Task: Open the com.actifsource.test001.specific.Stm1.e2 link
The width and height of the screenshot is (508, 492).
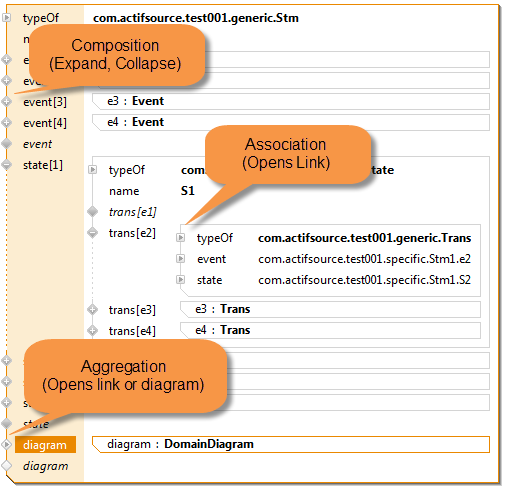Action: 364,259
